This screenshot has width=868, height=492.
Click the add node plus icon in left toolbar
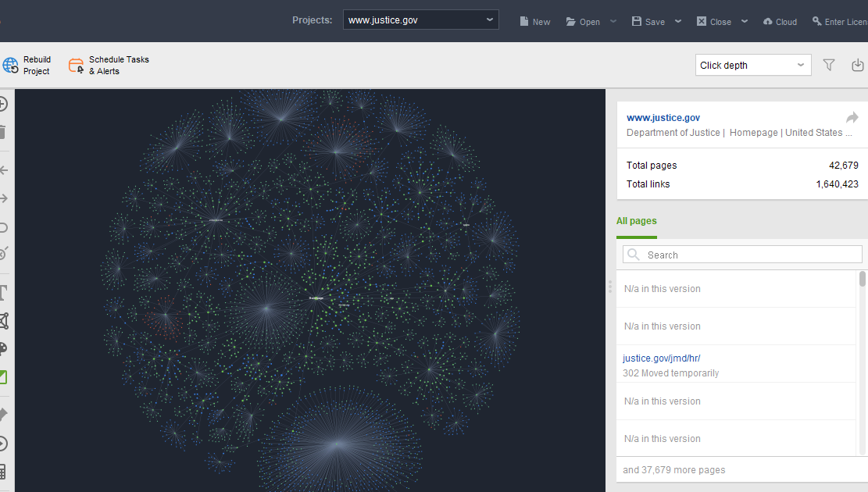point(3,104)
